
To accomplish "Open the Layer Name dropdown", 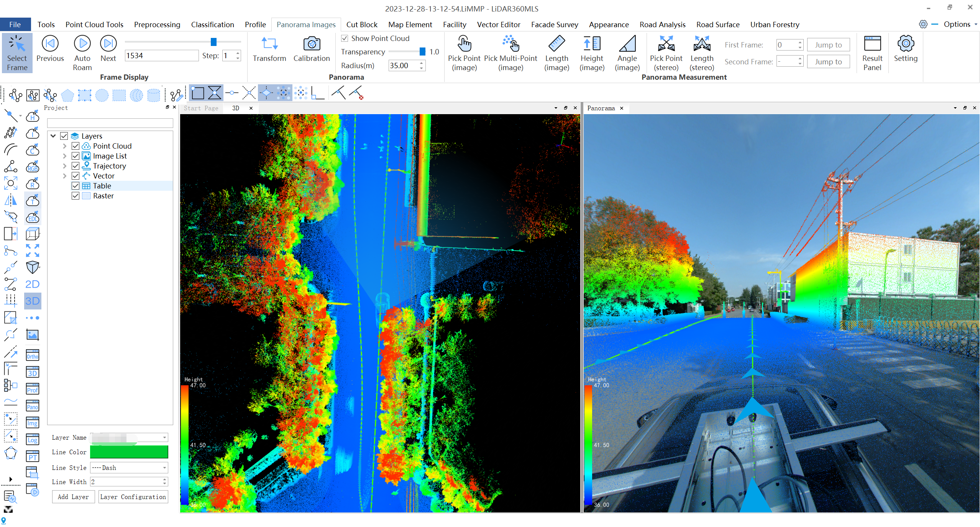I will [x=164, y=437].
